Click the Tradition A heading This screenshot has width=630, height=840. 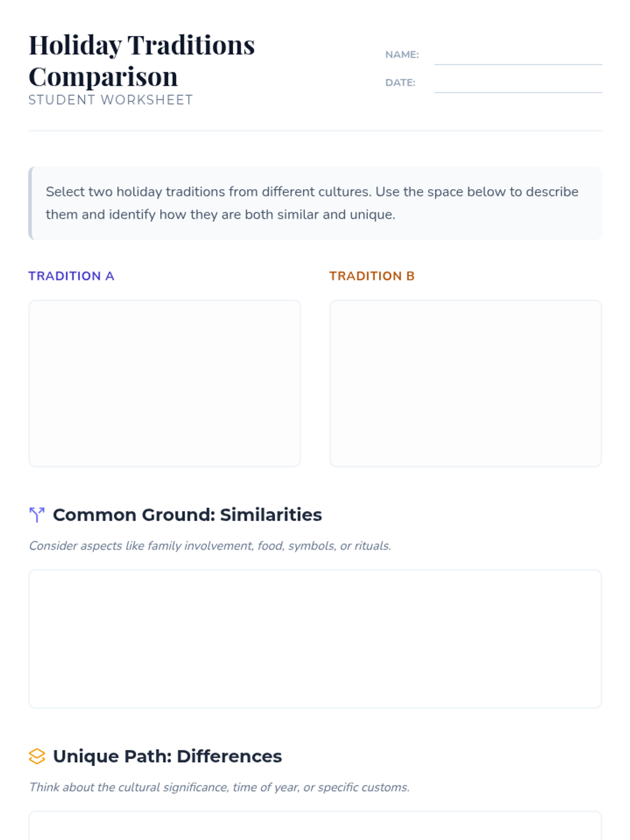[x=71, y=276]
